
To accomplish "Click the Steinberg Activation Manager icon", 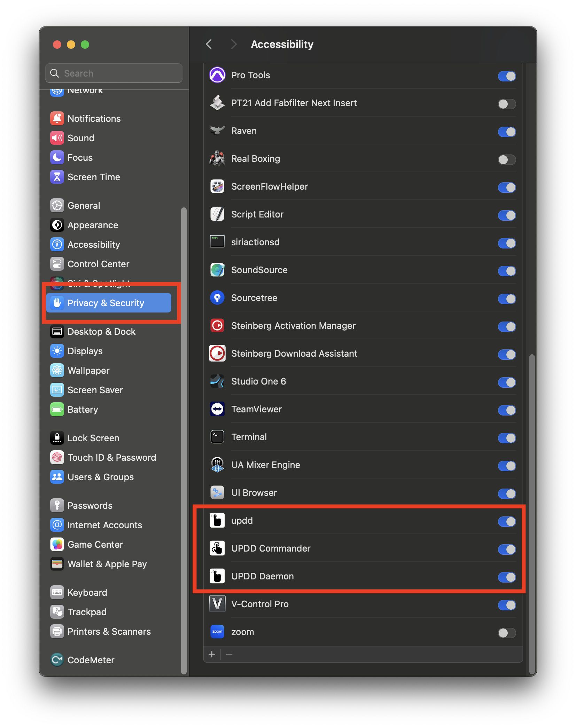I will 217,326.
